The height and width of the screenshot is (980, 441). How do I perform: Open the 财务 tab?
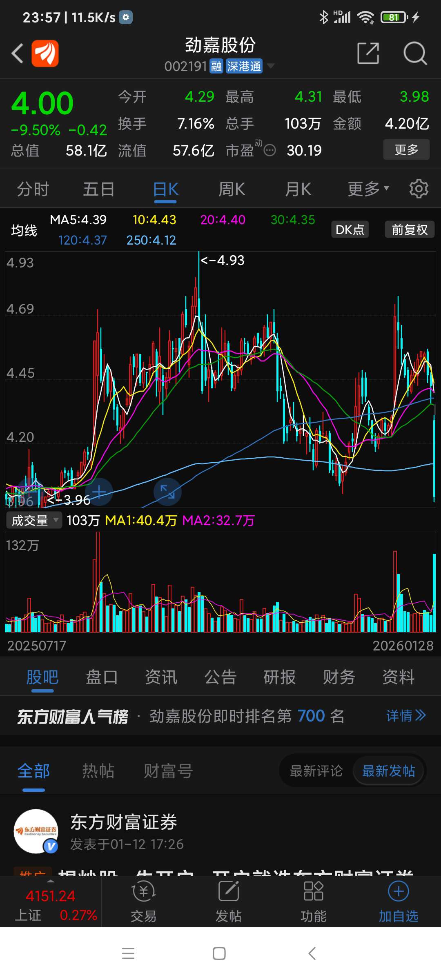point(339,677)
